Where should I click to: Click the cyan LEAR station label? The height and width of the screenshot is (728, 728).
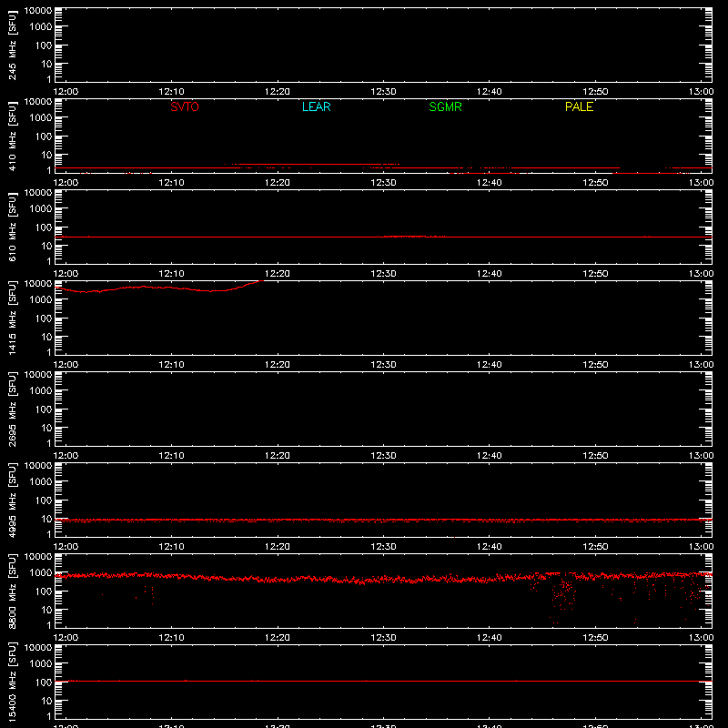[x=316, y=106]
